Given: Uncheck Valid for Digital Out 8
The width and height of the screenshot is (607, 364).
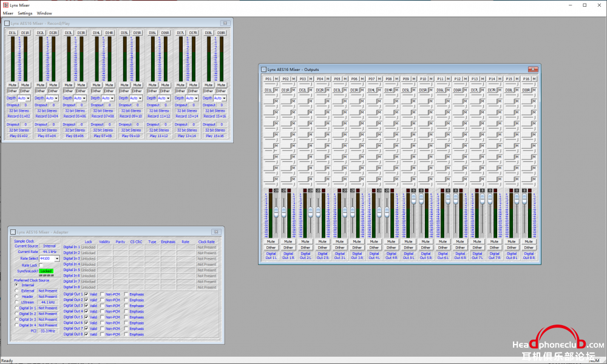Looking at the screenshot, I should (x=86, y=334).
